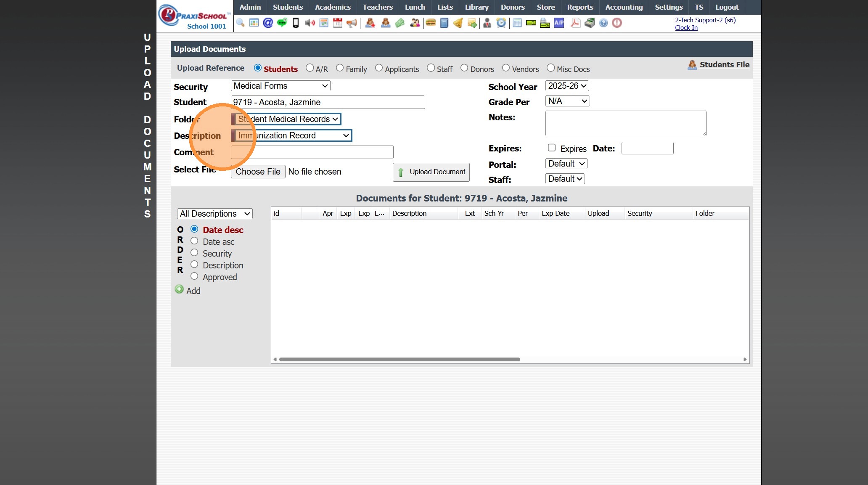Open the @ email icon

(x=268, y=23)
